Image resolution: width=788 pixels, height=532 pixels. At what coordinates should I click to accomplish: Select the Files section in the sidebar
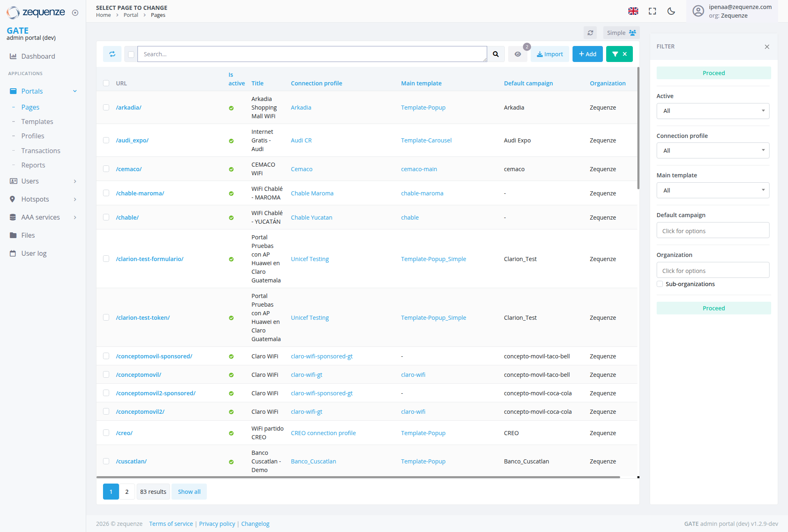tap(28, 235)
